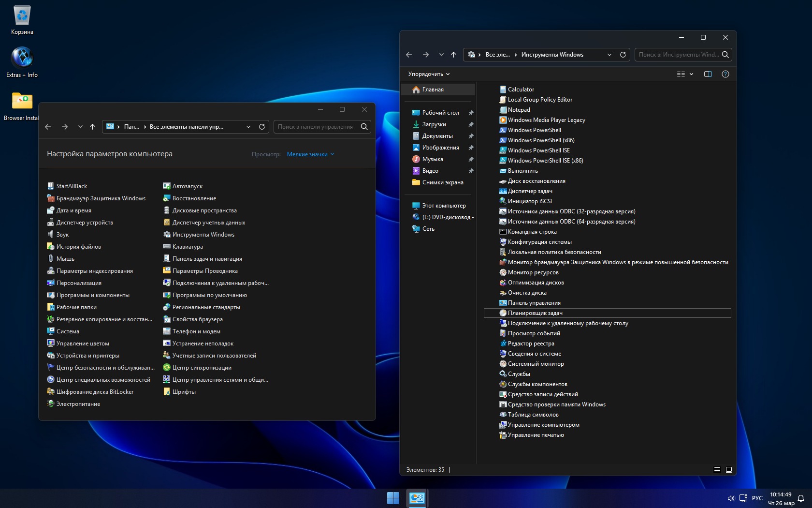Viewport: 812px width, 508px height.
Task: Open Windows PowerShell ISE from the tools list
Action: pos(538,150)
